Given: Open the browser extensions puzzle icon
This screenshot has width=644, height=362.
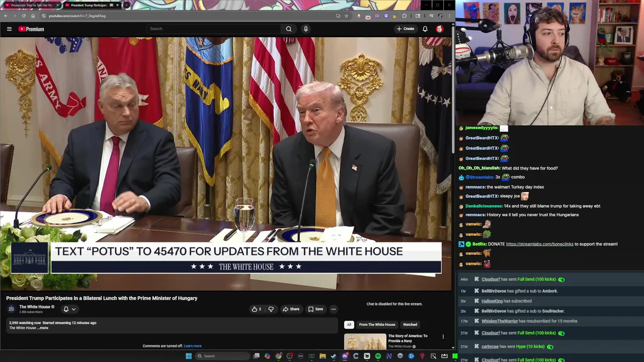Looking at the screenshot, I should [x=404, y=16].
